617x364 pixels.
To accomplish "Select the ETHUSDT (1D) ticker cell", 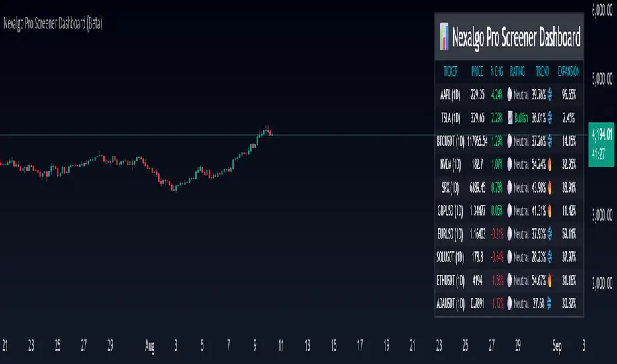I will (451, 281).
